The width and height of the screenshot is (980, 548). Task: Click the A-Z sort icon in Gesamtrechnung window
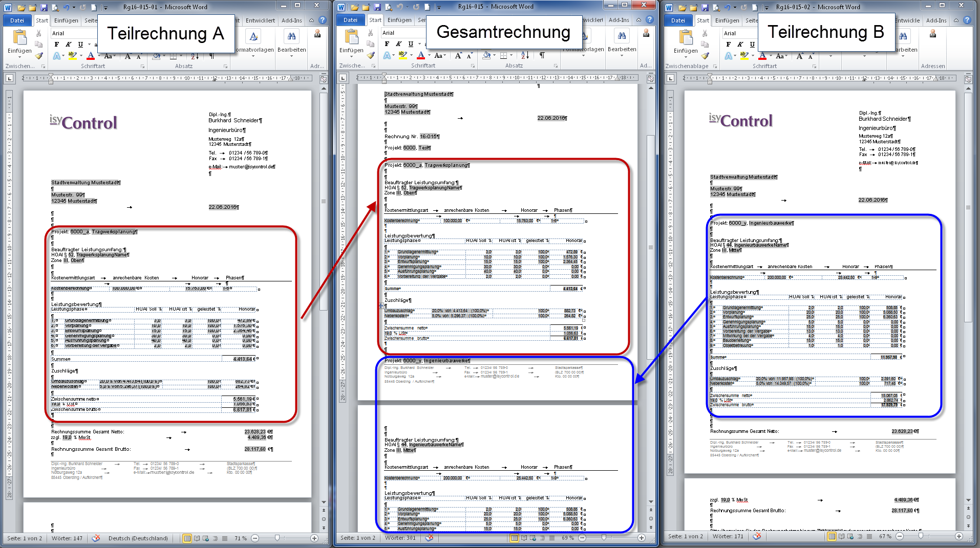(x=525, y=55)
